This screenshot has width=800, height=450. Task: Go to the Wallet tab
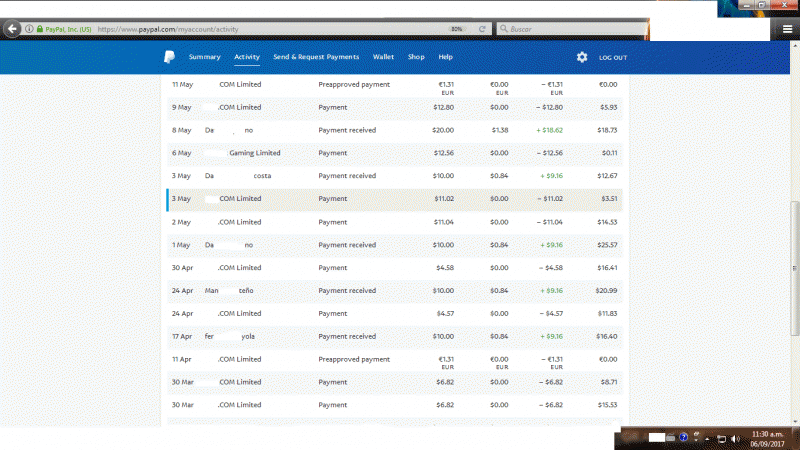383,57
